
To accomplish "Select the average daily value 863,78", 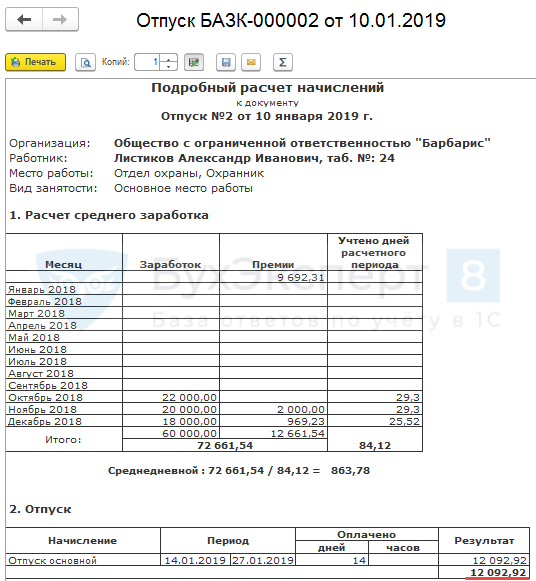I will coord(350,471).
